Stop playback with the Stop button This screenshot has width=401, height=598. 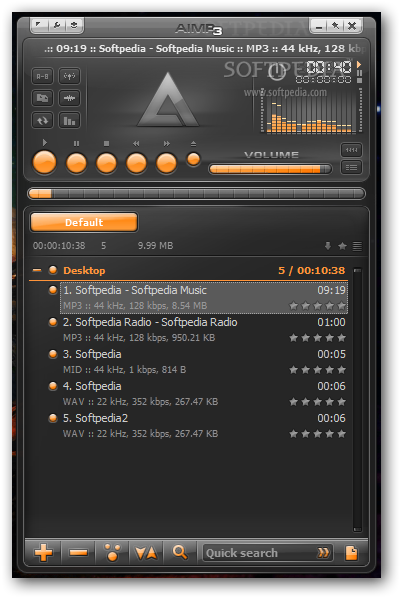pyautogui.click(x=106, y=163)
